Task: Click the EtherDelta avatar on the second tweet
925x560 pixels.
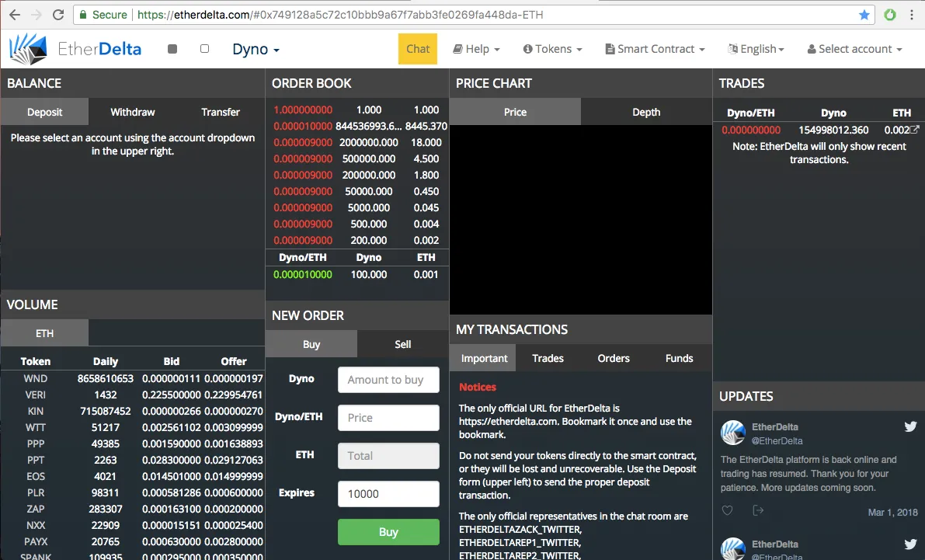Action: 732,548
